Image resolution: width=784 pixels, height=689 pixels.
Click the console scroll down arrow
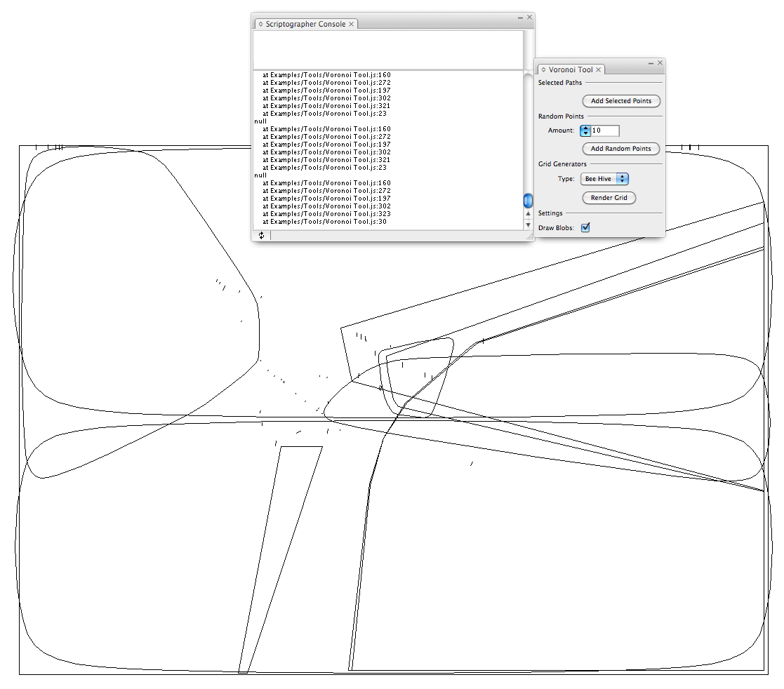(x=529, y=225)
